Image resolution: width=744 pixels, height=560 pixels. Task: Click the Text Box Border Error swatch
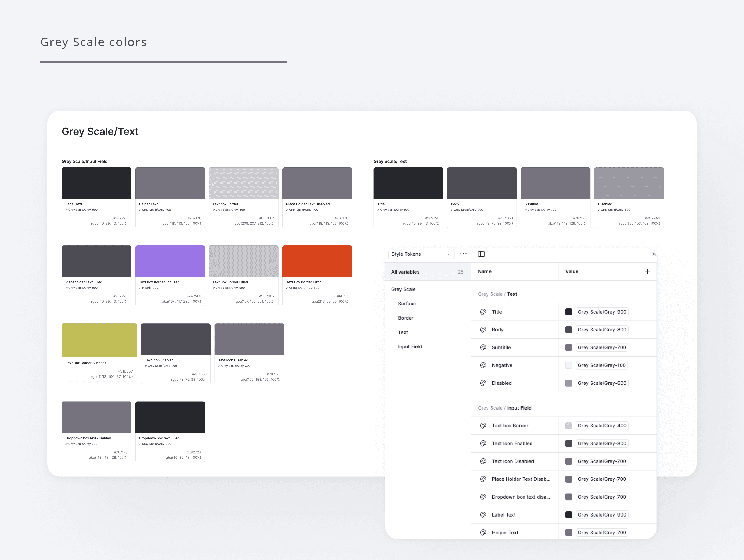coord(317,261)
